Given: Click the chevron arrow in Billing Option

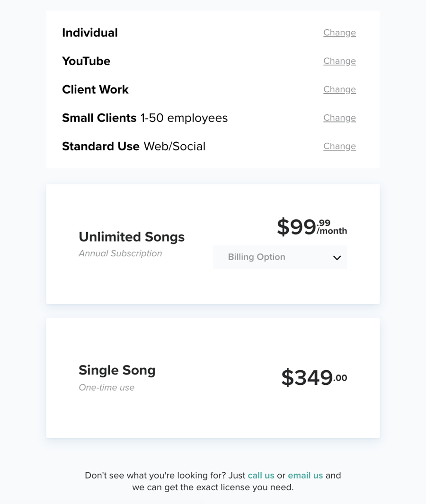Looking at the screenshot, I should [x=337, y=258].
